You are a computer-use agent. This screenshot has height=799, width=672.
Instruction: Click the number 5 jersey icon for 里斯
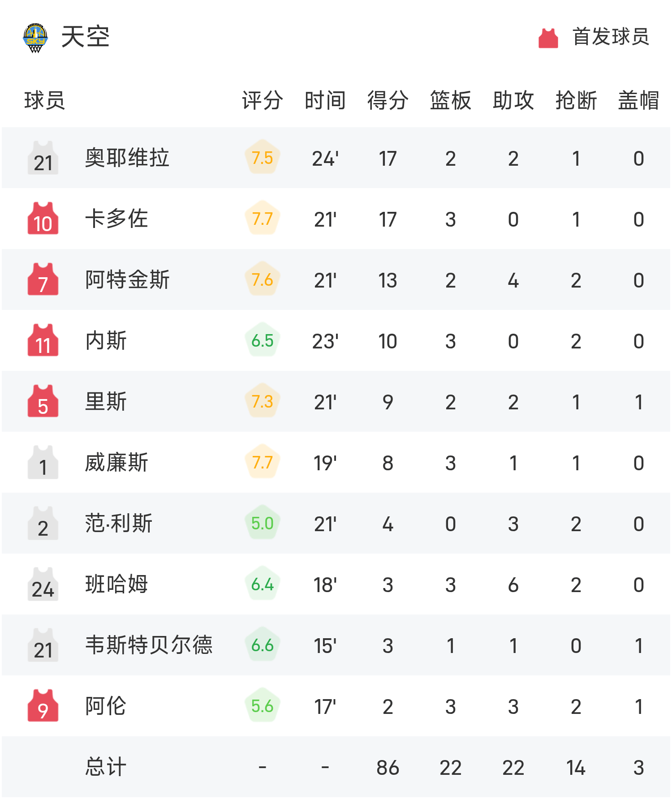[x=43, y=401]
